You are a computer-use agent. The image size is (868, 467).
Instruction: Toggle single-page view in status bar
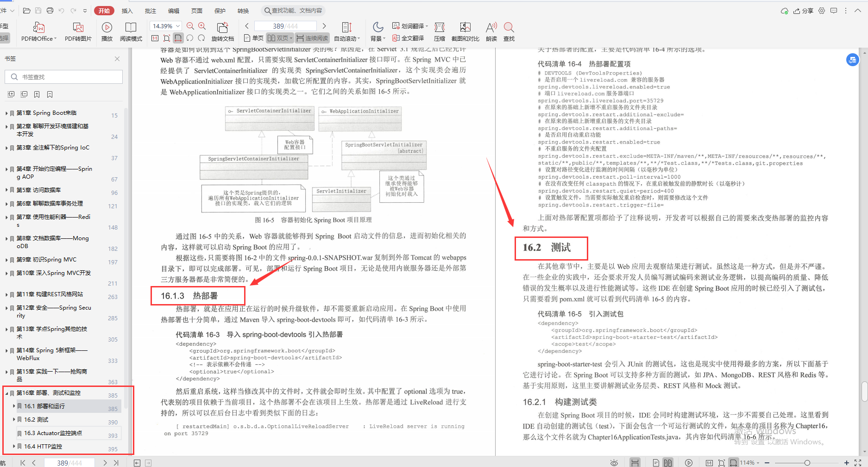tap(656, 463)
